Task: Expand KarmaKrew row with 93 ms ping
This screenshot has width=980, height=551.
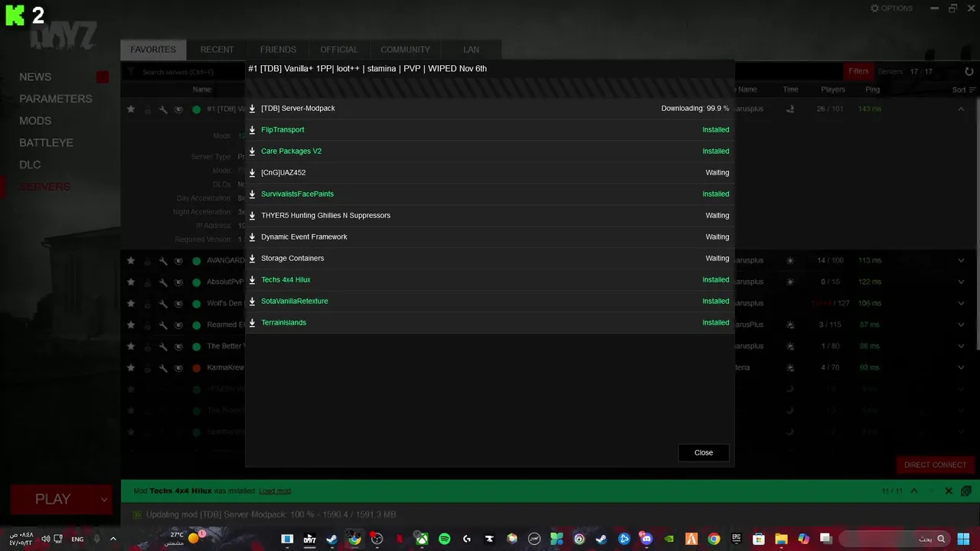Action: click(x=961, y=368)
